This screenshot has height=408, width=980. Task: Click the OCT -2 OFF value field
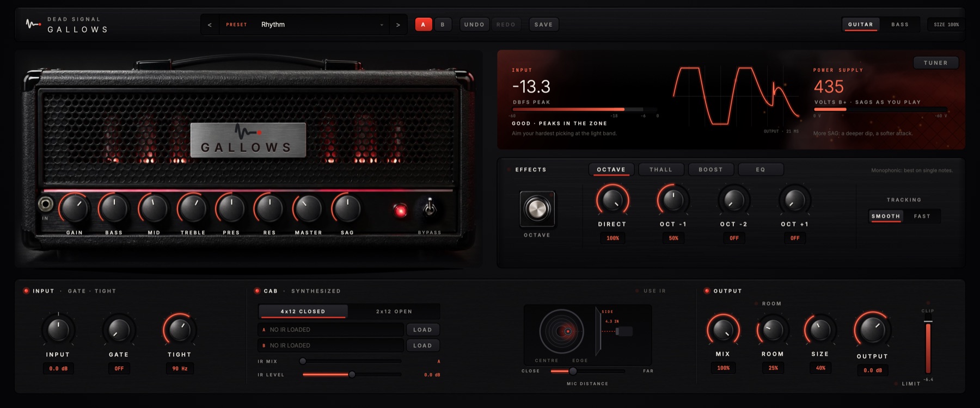(x=734, y=238)
